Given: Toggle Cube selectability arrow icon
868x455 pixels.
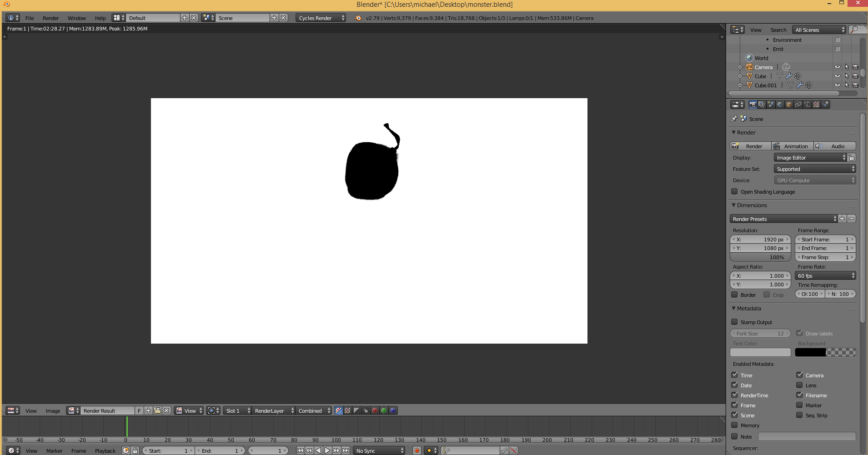Looking at the screenshot, I should click(x=847, y=76).
